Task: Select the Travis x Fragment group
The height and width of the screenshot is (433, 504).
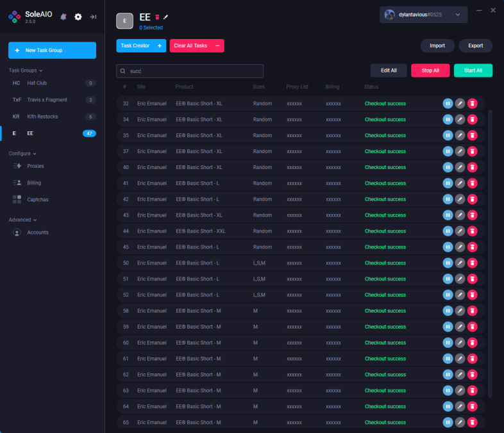Action: [x=53, y=100]
